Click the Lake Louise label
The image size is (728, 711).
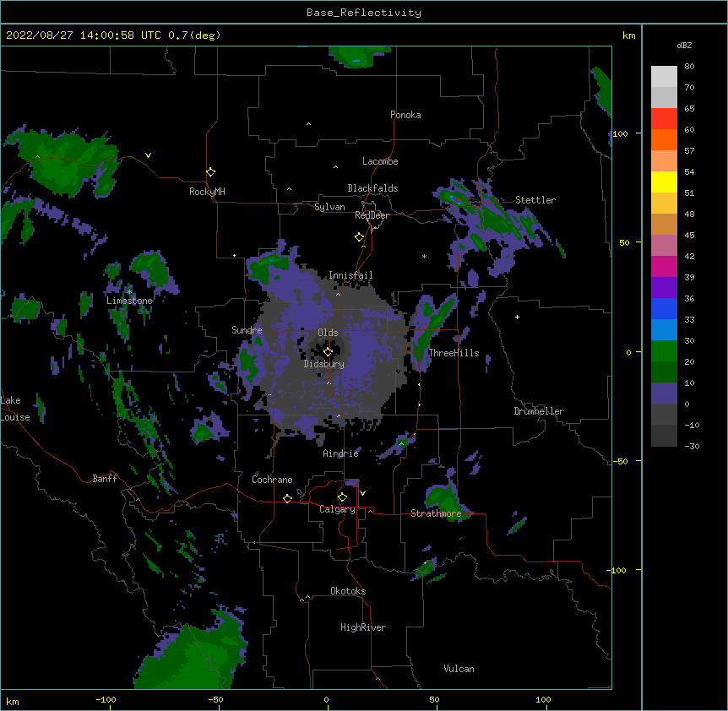[14, 409]
